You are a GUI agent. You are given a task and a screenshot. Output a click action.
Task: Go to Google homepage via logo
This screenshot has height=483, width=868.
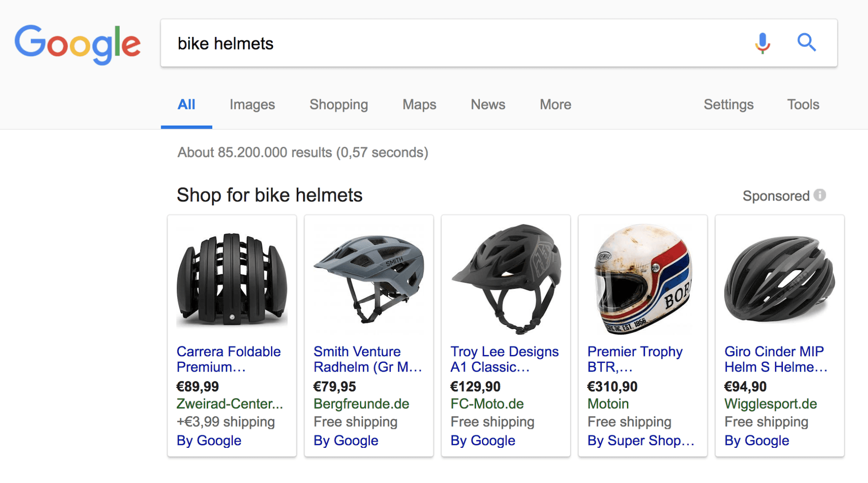tap(78, 44)
